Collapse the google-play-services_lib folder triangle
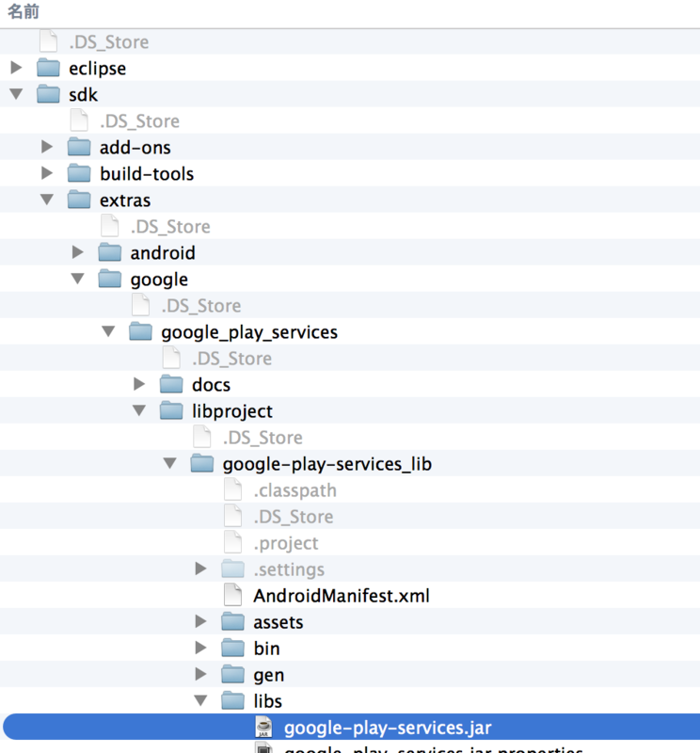 170,463
